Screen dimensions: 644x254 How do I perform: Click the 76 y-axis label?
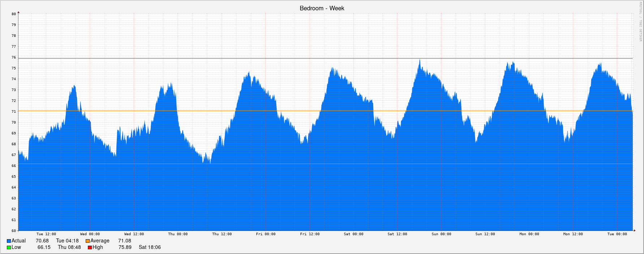tap(14, 57)
